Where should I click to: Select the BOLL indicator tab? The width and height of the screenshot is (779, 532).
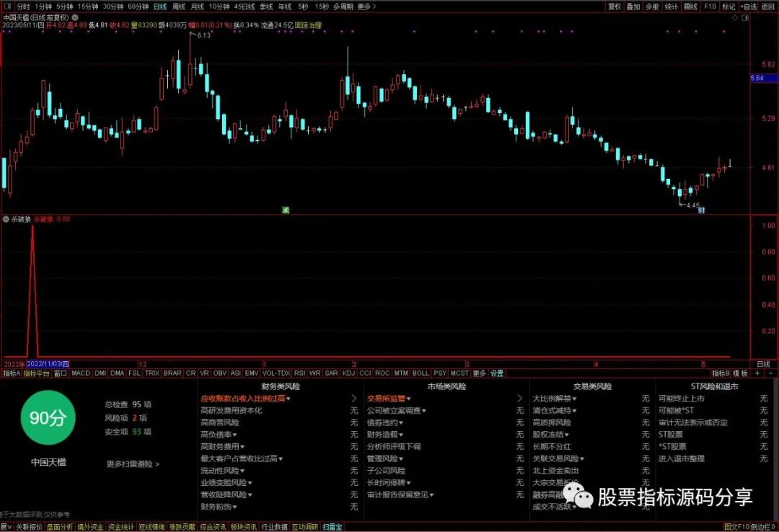[421, 373]
